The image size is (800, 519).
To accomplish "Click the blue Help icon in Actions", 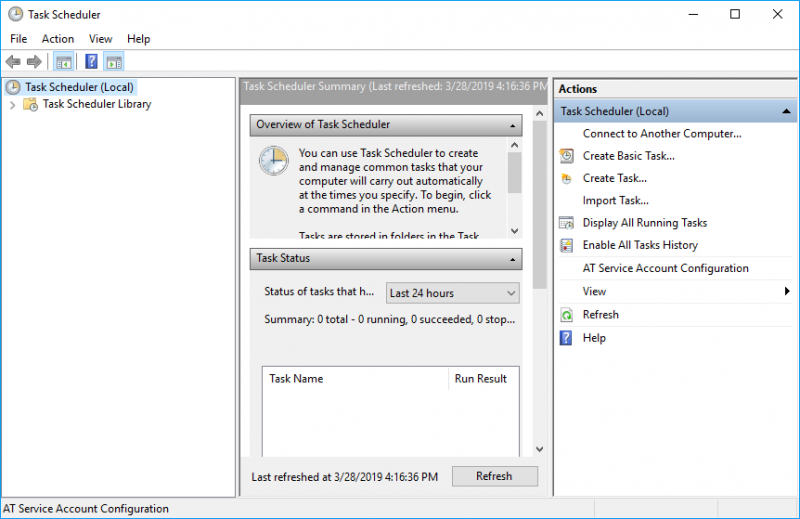I will pyautogui.click(x=566, y=338).
